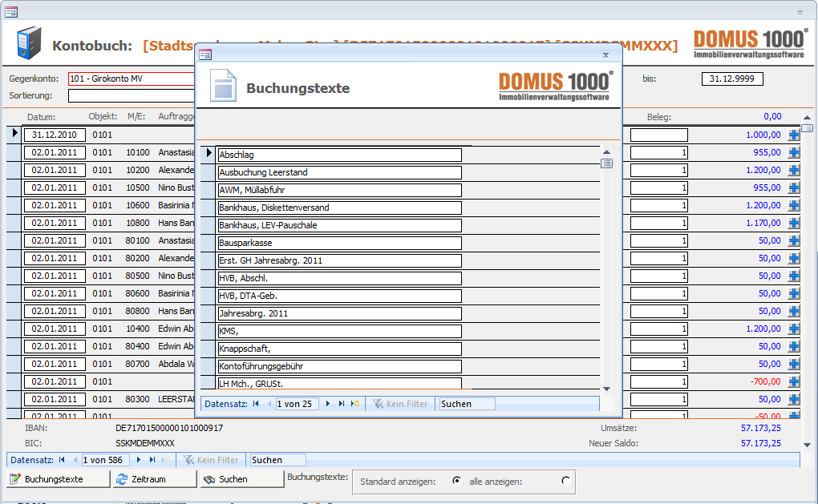The width and height of the screenshot is (818, 504).
Task: Click the plus icon for the 80700 Abdala row
Action: point(794,365)
